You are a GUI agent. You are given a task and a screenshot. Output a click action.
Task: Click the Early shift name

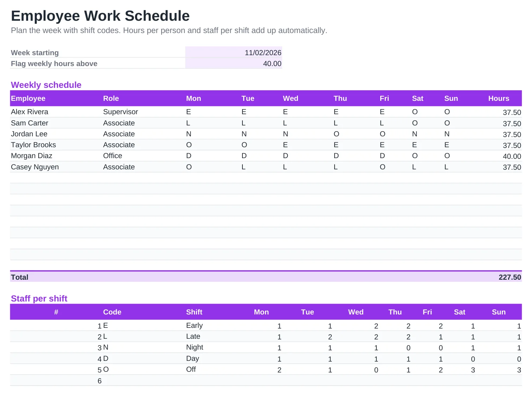tap(194, 325)
